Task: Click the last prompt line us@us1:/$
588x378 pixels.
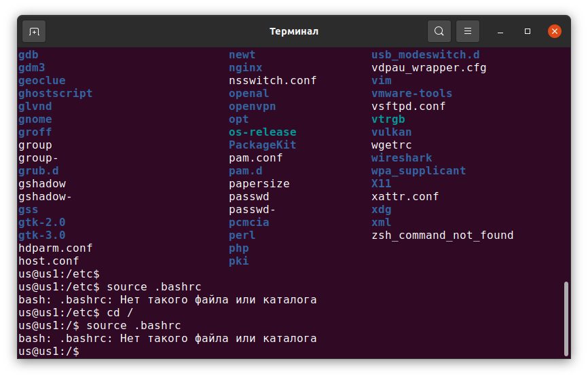Action: click(49, 352)
